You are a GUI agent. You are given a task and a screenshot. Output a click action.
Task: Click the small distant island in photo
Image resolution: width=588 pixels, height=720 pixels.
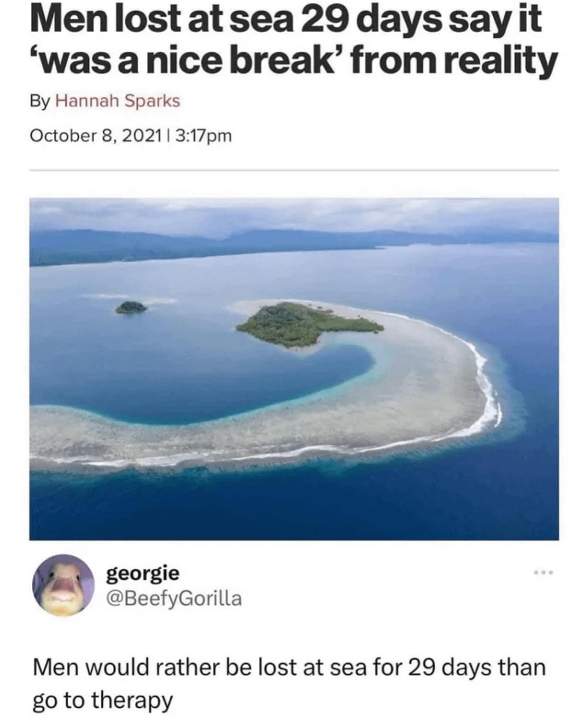tap(131, 307)
